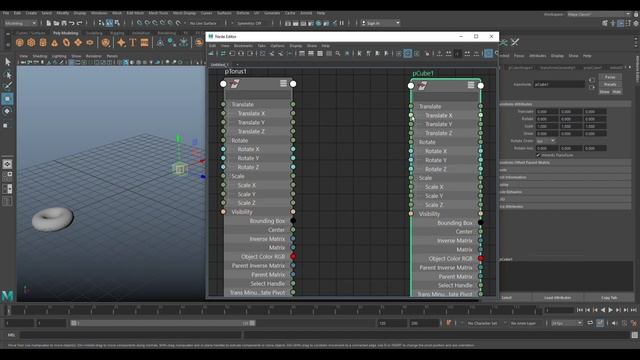Collapse the Transform Attributes section

click(565, 104)
